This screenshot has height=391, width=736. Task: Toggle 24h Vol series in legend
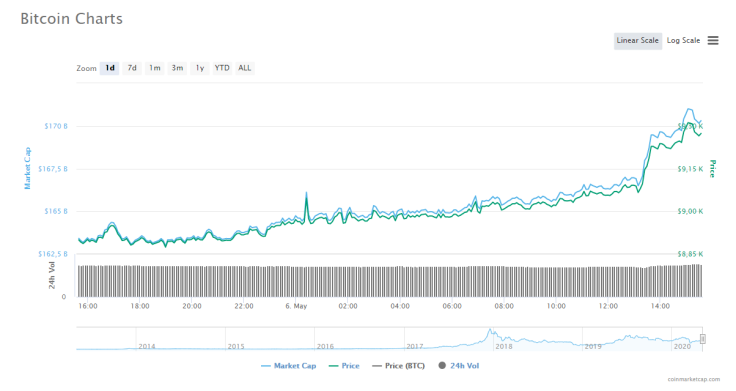459,366
